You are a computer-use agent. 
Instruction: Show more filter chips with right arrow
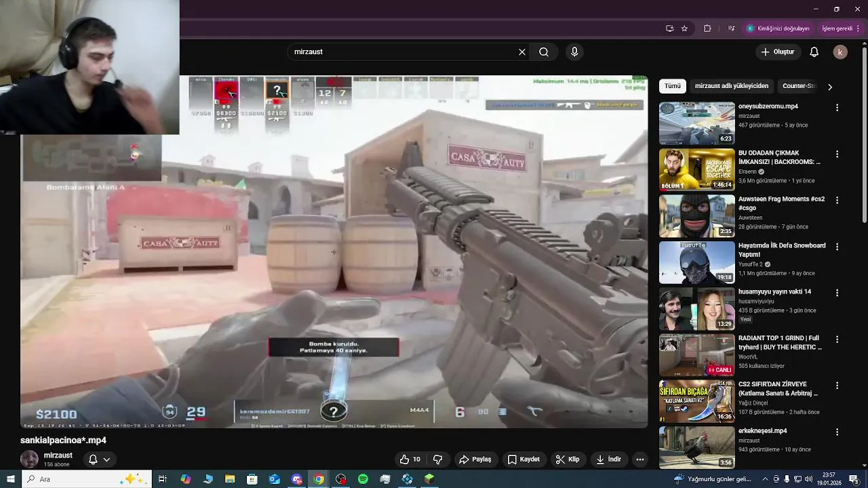(829, 87)
